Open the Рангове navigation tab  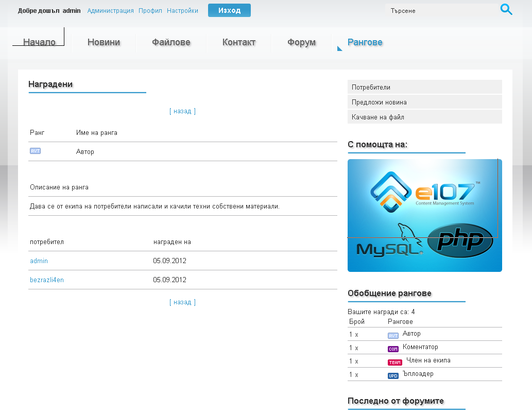click(365, 42)
